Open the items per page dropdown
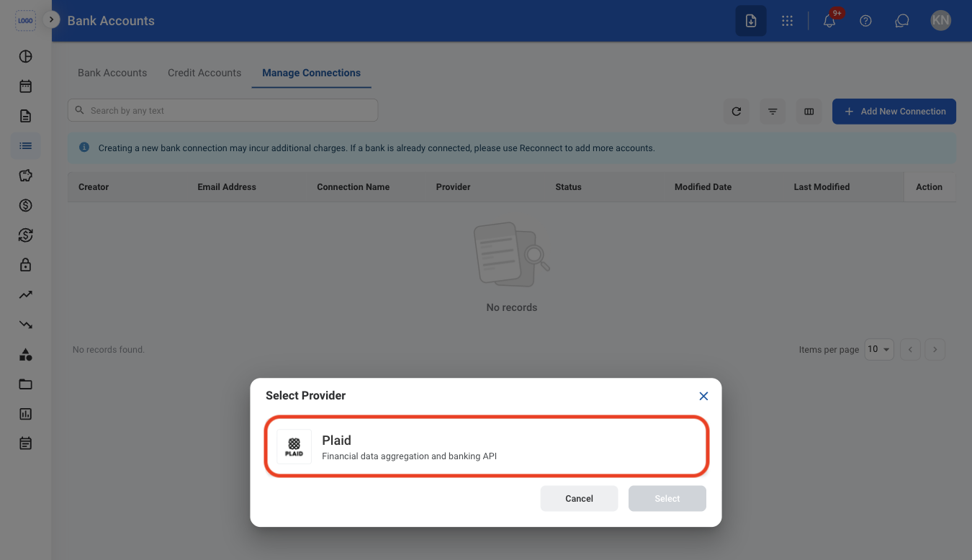Screen dimensions: 972x560 879,349
